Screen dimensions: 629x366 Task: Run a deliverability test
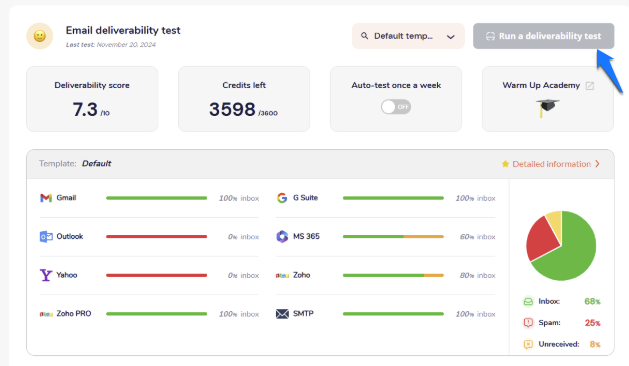(544, 36)
